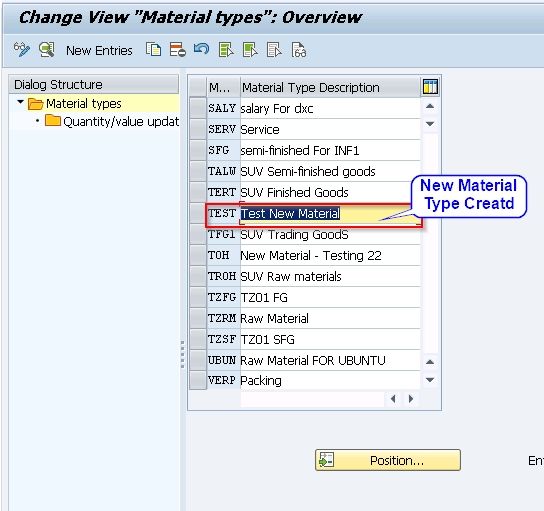
Task: Click the Delete row icon
Action: [178, 50]
